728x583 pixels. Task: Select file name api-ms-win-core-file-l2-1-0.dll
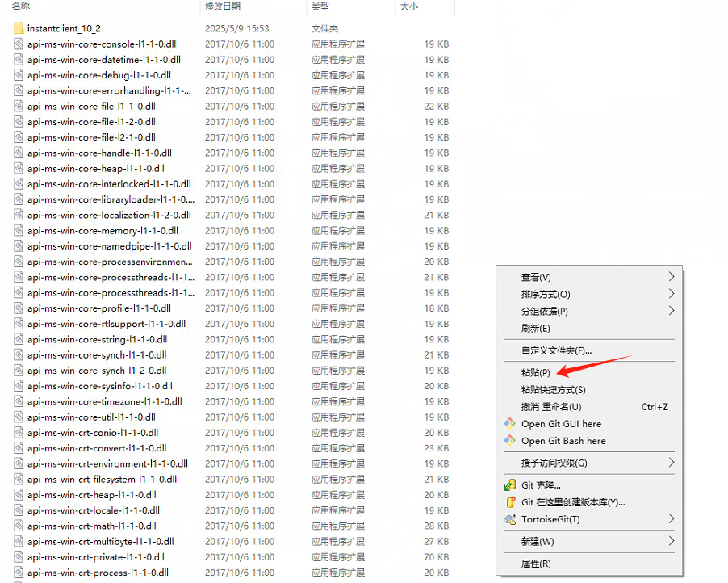[x=91, y=137]
